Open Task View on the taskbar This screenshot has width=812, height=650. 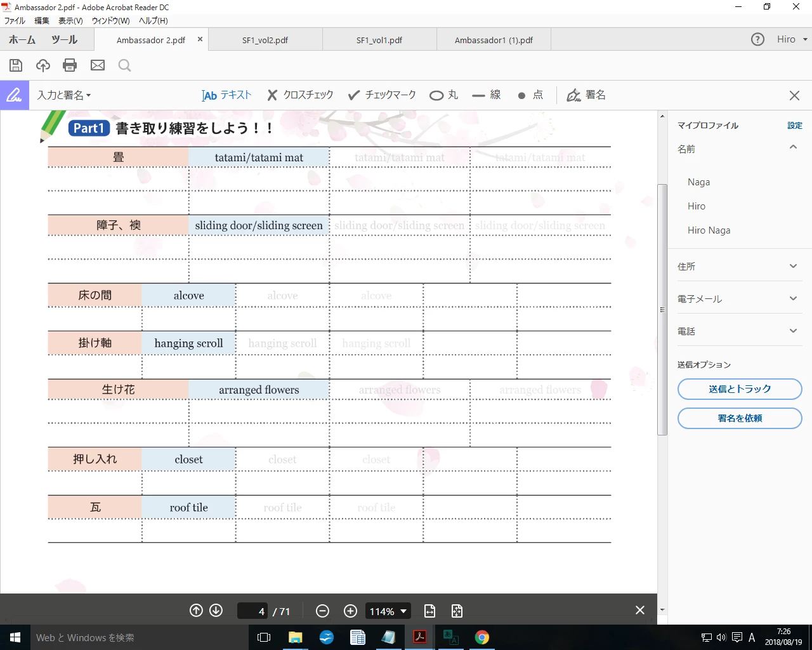coord(264,637)
